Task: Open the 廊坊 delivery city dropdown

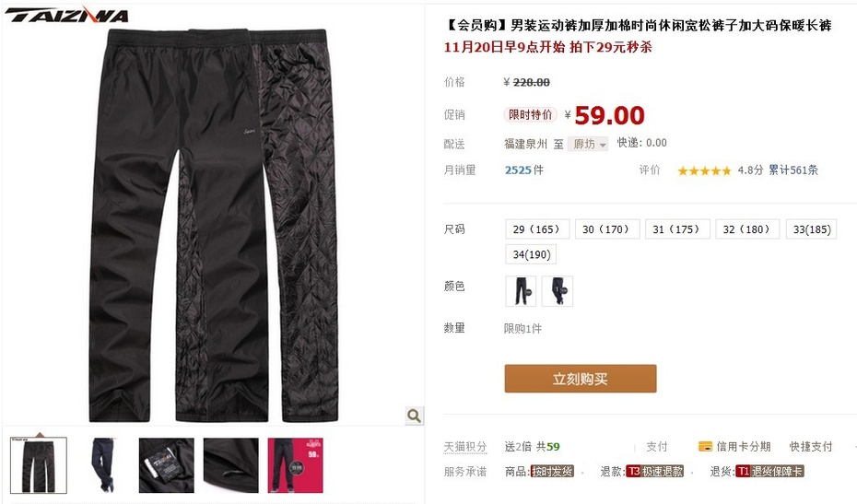Action: (x=588, y=144)
